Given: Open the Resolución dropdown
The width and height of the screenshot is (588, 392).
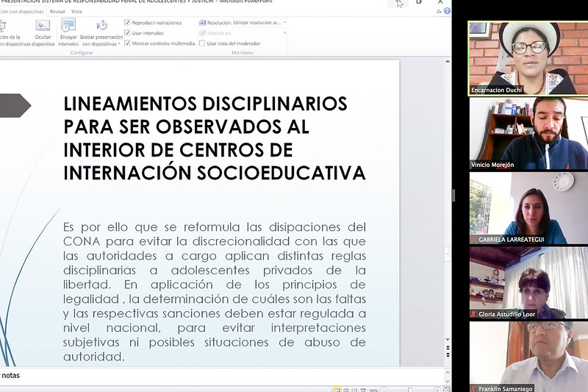Looking at the screenshot, I should [x=284, y=23].
